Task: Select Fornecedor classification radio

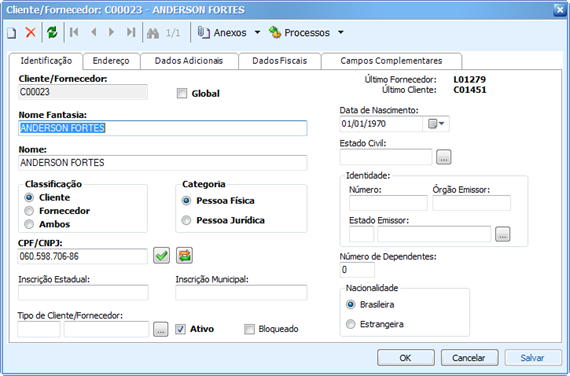Action: (x=29, y=211)
